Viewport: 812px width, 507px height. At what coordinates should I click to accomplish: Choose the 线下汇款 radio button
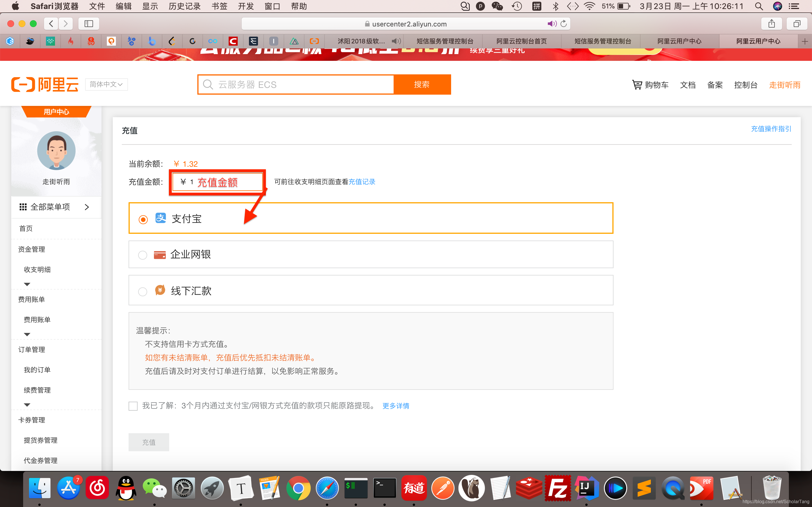(143, 292)
